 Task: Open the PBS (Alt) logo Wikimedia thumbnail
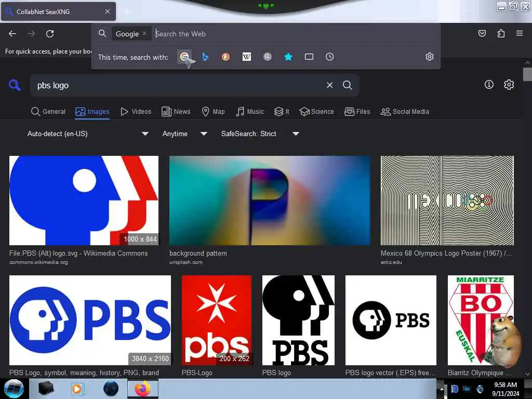coord(84,200)
